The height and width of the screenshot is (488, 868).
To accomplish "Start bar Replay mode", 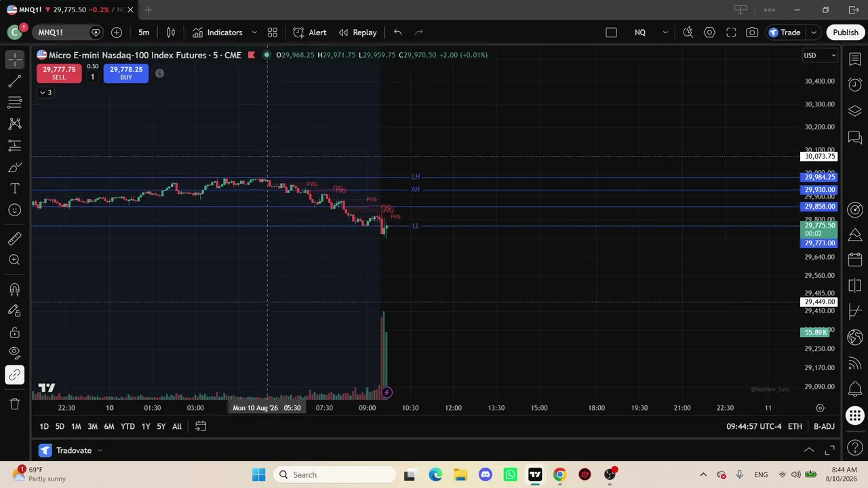I will 357,33.
